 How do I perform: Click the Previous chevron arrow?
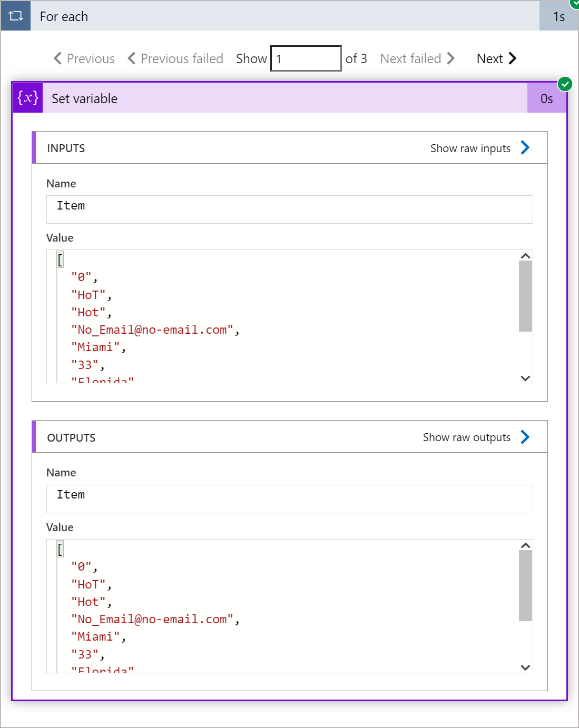coord(57,58)
